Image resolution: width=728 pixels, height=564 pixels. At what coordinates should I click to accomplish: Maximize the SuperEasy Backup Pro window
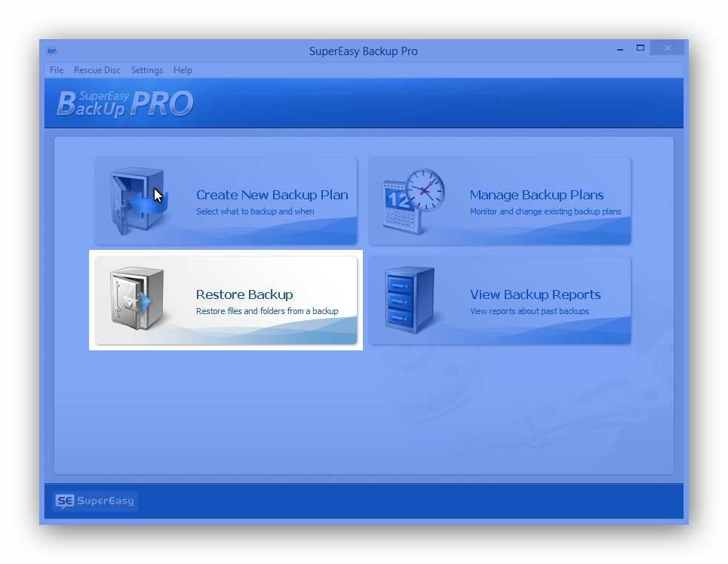(640, 48)
